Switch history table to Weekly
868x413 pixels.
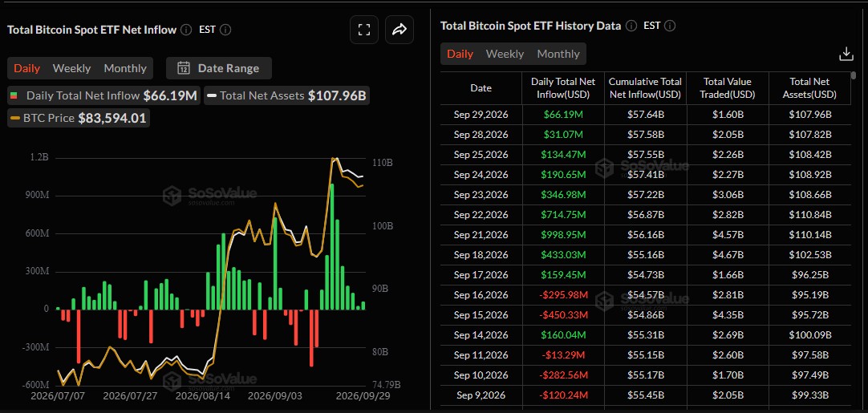(505, 54)
